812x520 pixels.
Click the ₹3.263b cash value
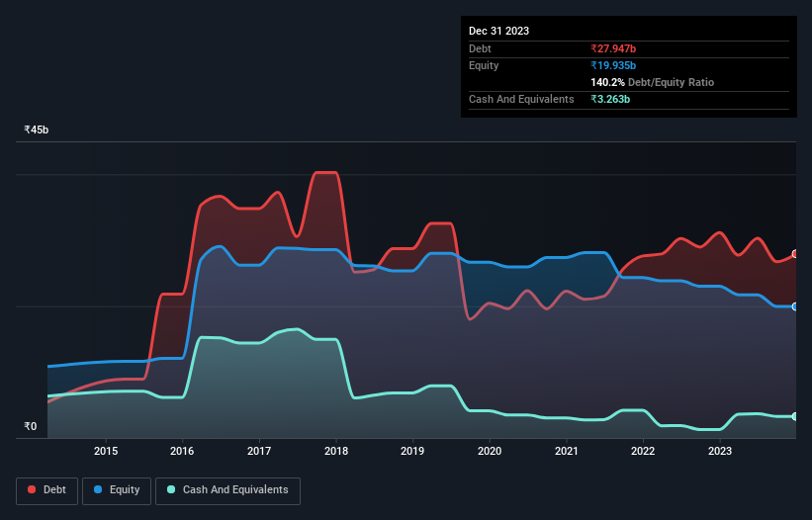point(610,99)
